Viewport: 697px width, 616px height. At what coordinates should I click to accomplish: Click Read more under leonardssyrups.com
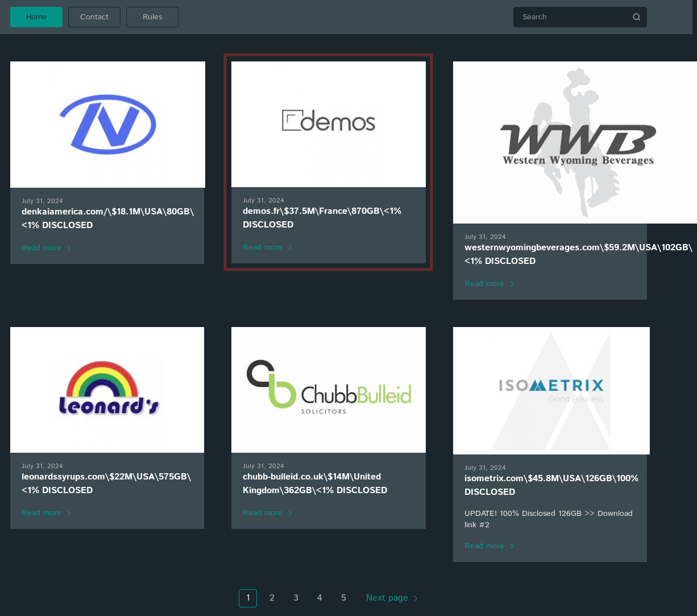[x=42, y=513]
